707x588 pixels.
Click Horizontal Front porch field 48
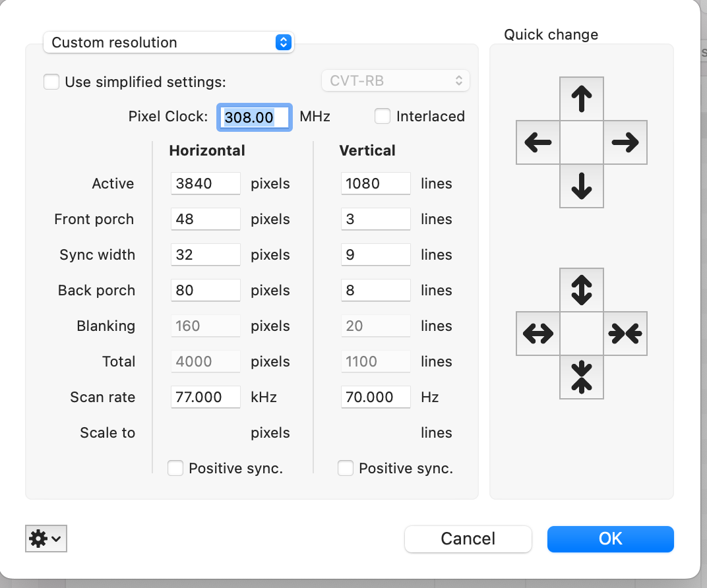click(x=206, y=219)
